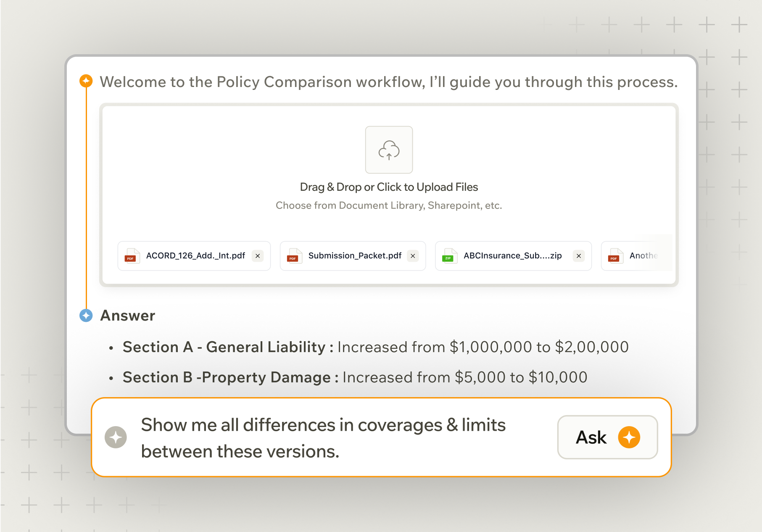Click the Section B Property Damage result
This screenshot has height=532, width=762.
coord(355,377)
